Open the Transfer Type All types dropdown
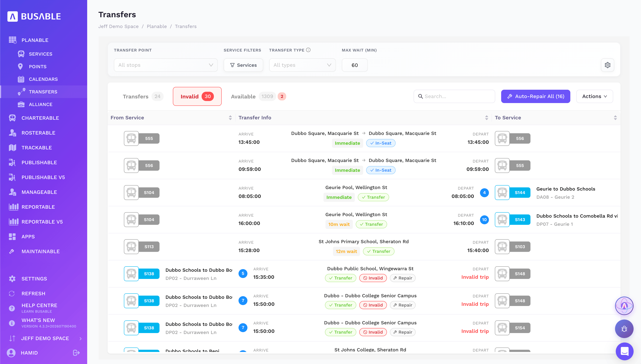641x364 pixels. (x=302, y=65)
